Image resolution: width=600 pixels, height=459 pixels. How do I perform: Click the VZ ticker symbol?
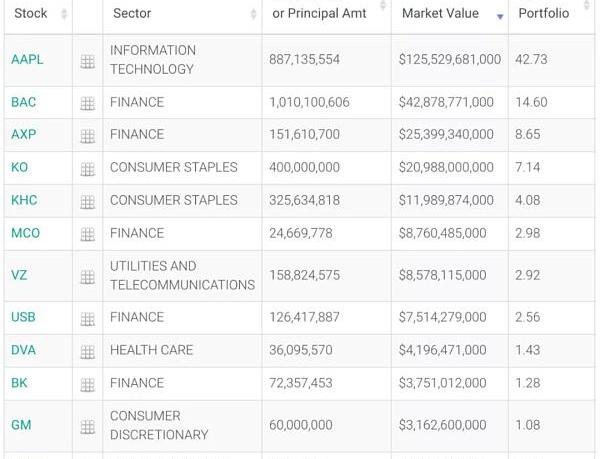(x=19, y=275)
